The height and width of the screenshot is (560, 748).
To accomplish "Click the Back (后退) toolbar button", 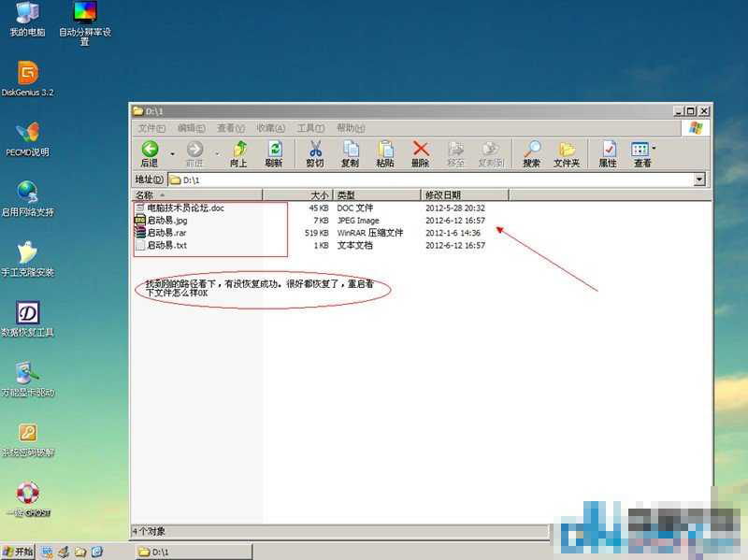I will coord(150,153).
